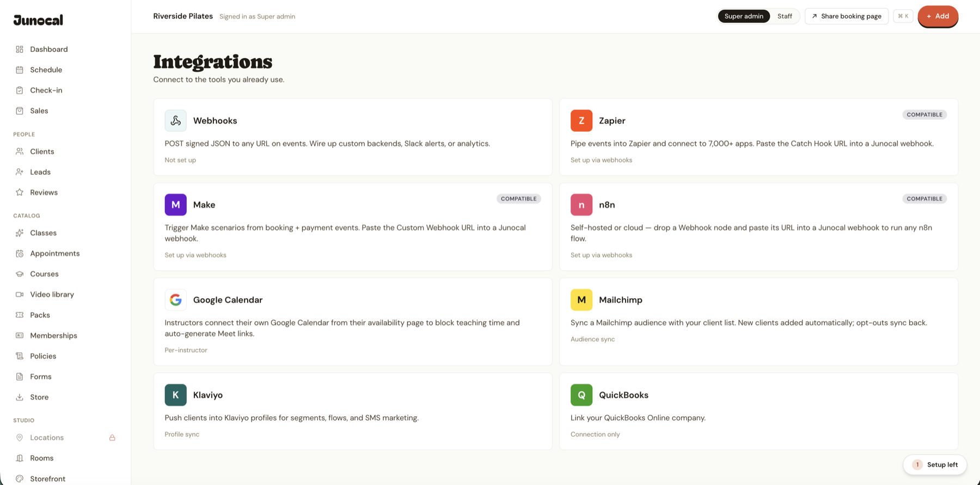The width and height of the screenshot is (980, 485).
Task: Click the Forms document icon
Action: pyautogui.click(x=20, y=377)
